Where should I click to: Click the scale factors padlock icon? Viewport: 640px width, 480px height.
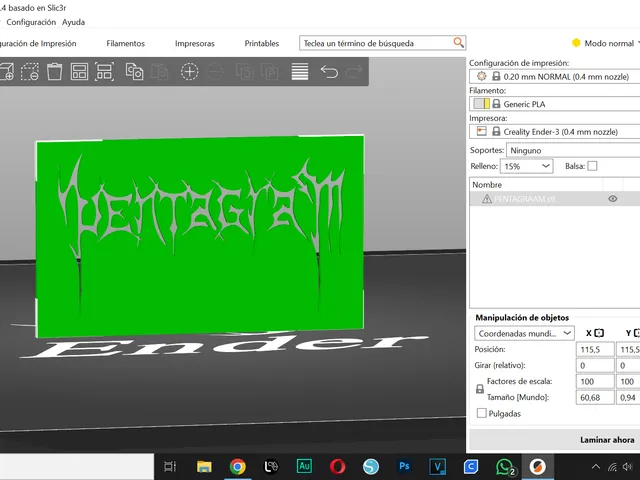480,389
